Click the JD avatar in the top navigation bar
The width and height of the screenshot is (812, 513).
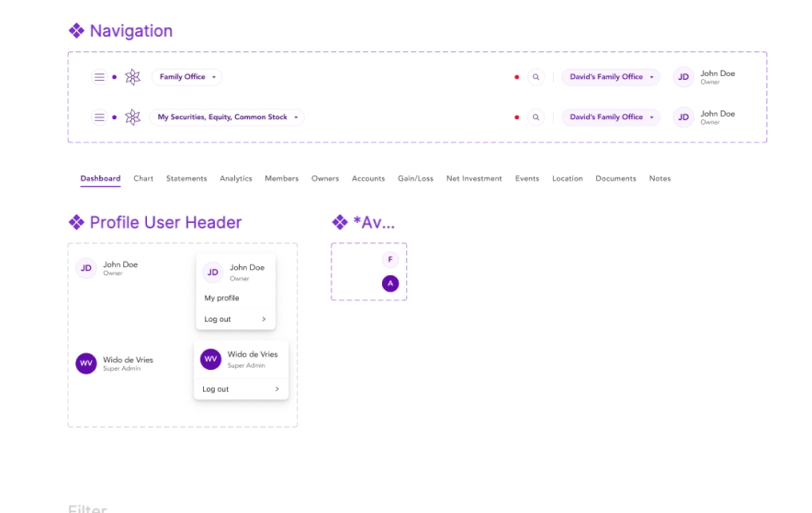coord(683,77)
